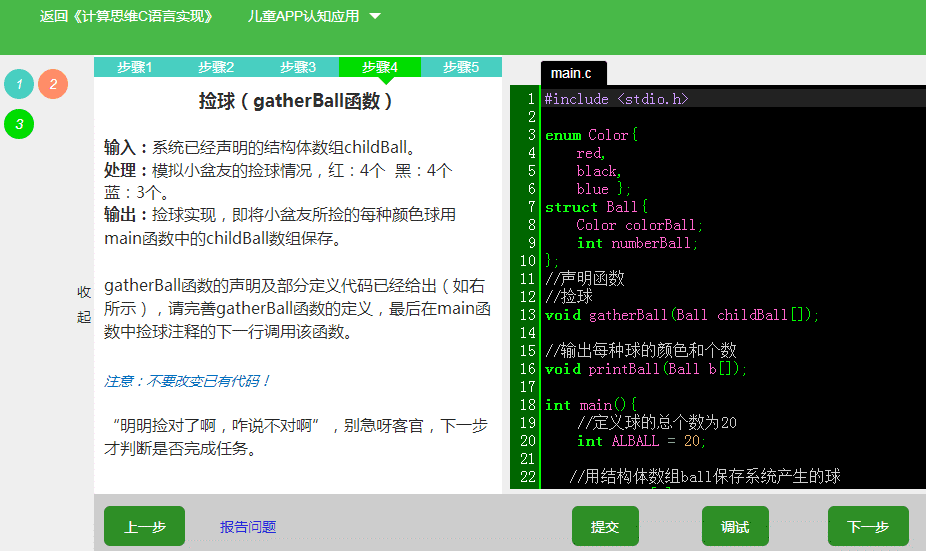The height and width of the screenshot is (551, 926).
Task: Switch to the 步骤2 tab
Action: coord(216,67)
